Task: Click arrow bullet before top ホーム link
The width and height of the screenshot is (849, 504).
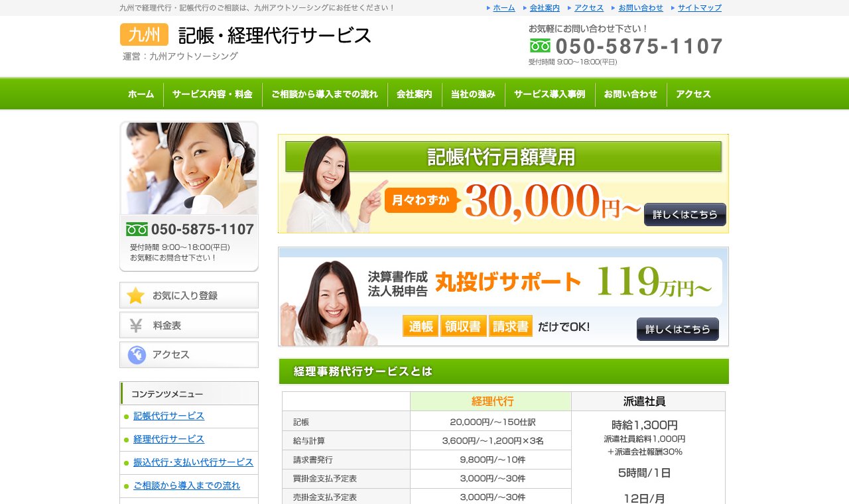Action: pos(489,8)
